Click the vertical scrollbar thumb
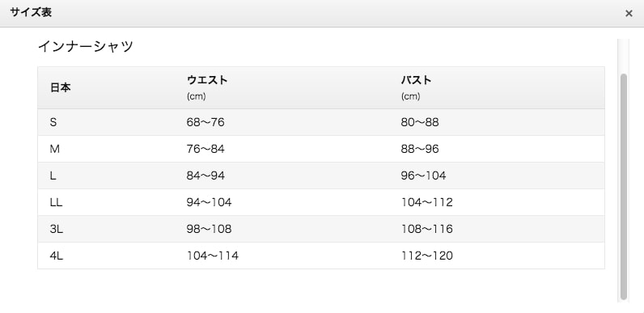The height and width of the screenshot is (313, 644). (624, 187)
